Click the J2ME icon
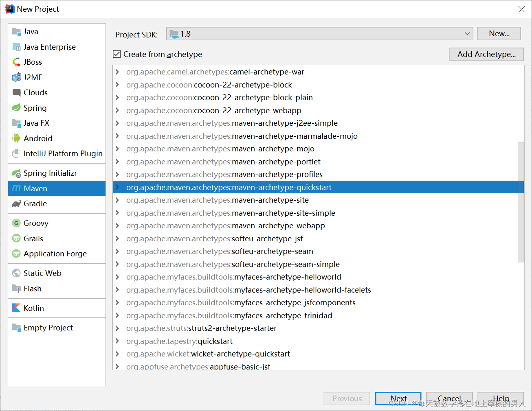Viewport: 532px width, 411px height. (x=16, y=77)
